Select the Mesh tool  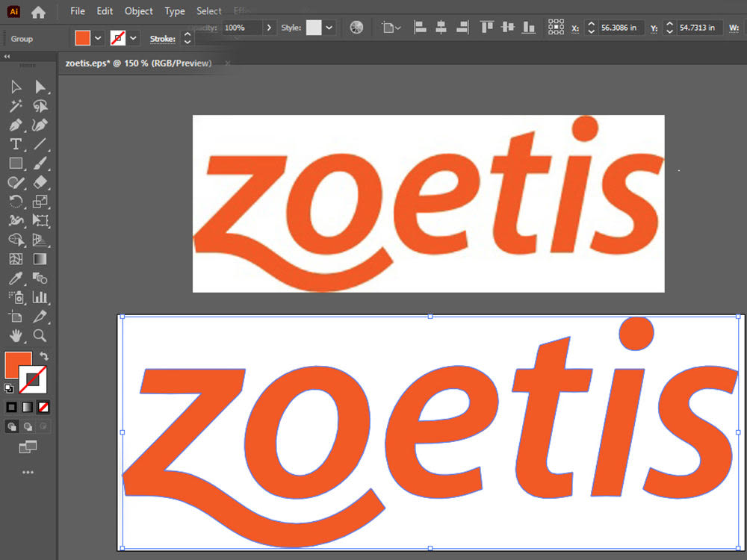tap(16, 259)
